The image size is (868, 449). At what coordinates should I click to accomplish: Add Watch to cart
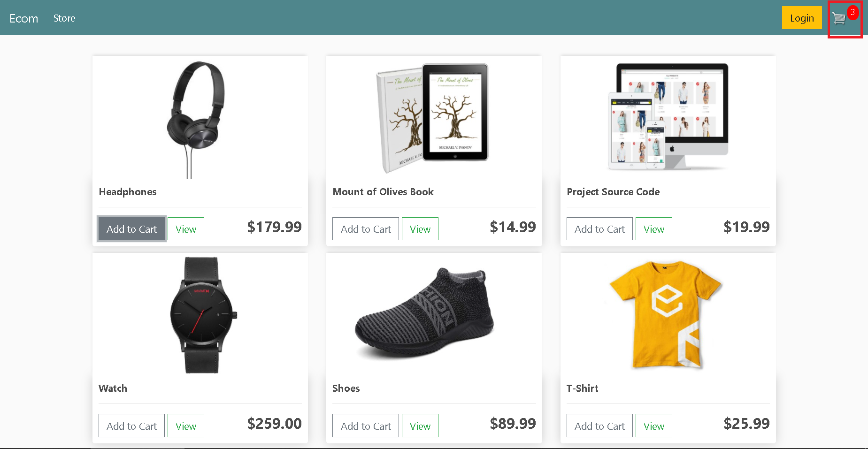[131, 426]
